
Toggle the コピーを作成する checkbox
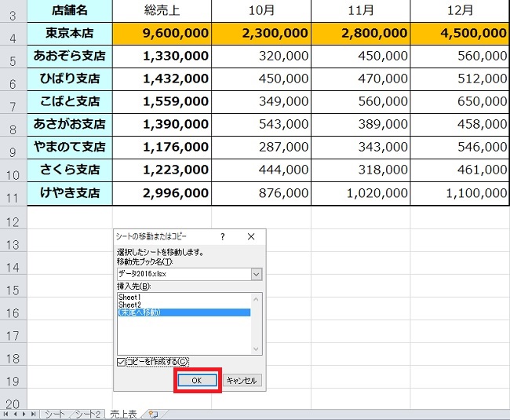tap(121, 361)
